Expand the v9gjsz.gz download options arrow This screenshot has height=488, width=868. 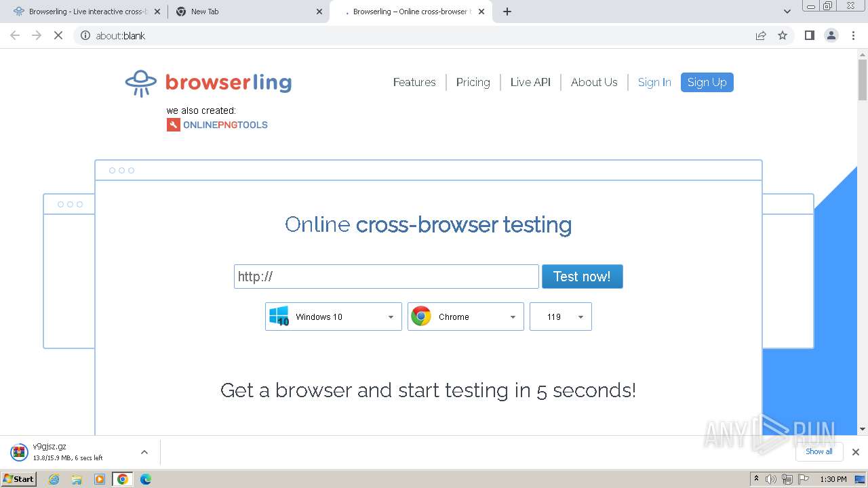pos(144,452)
